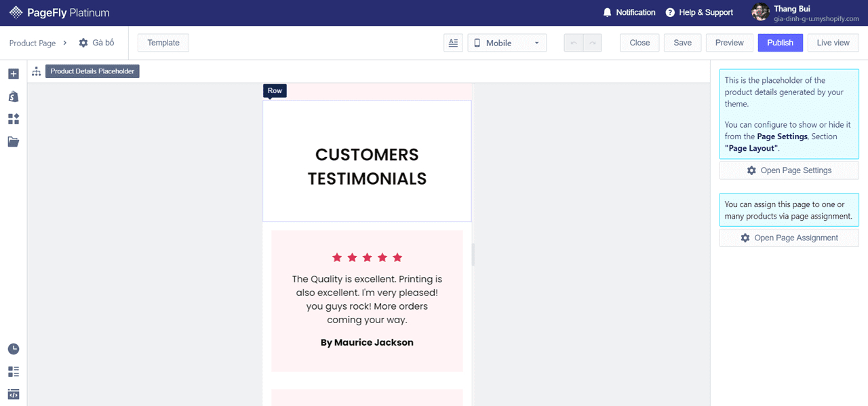Screen dimensions: 868x406
Task: Open the Add Elements panel
Action: click(13, 73)
